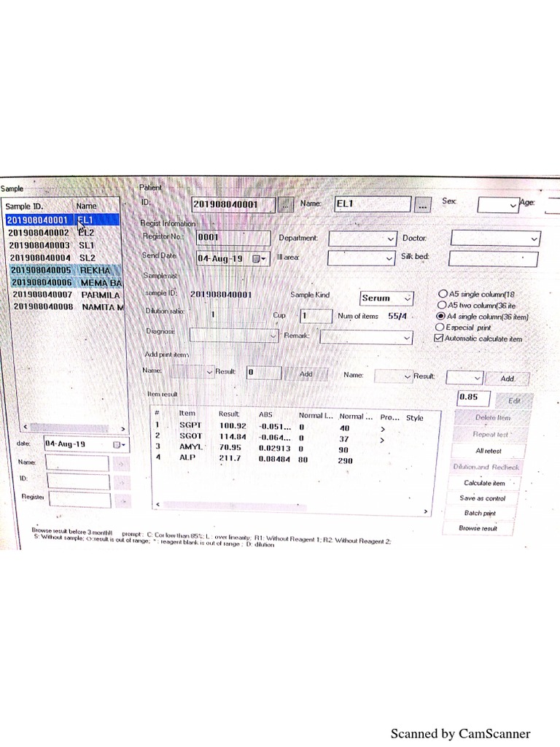The image size is (560, 747).
Task: Click Dilution and Recheck button
Action: 486,467
